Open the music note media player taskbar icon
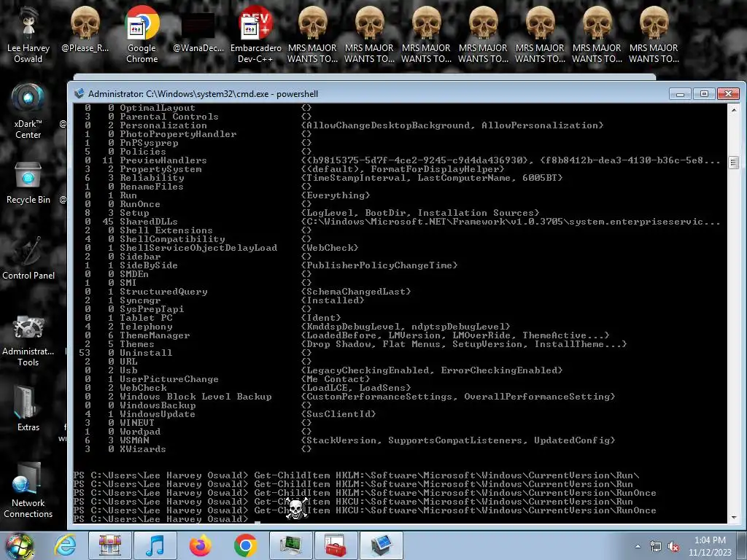The height and width of the screenshot is (560, 747). click(155, 545)
